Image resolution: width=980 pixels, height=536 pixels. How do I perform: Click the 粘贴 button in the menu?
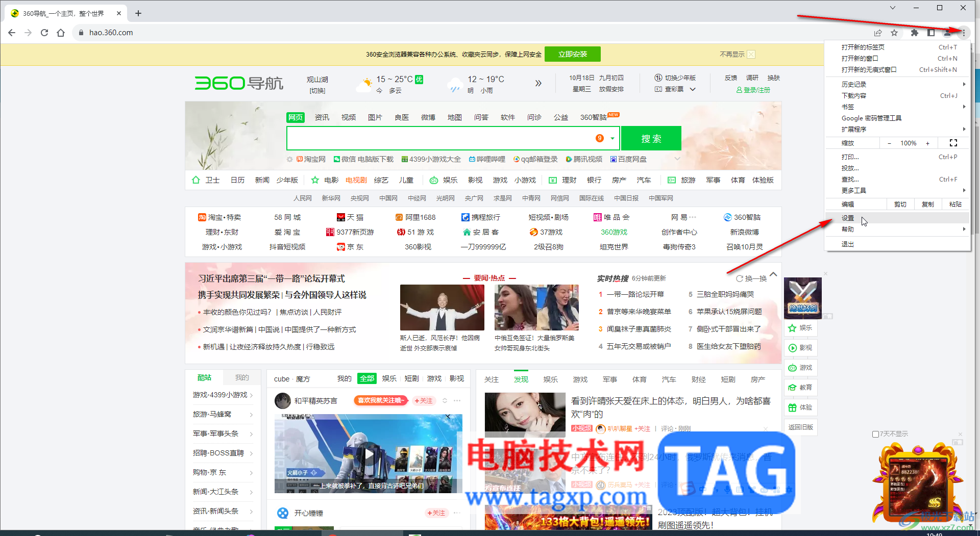955,204
